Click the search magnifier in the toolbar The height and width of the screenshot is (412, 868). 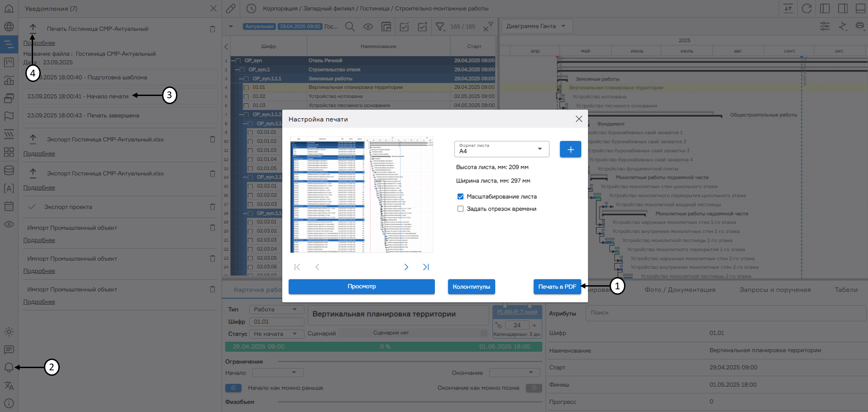pyautogui.click(x=350, y=27)
